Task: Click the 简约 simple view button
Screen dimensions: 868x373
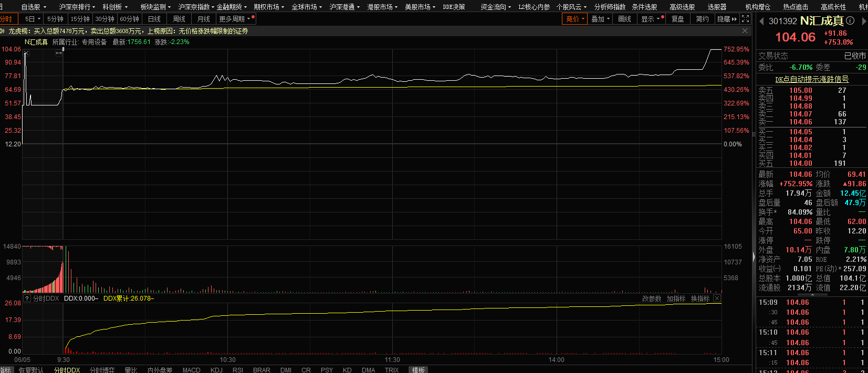Action: click(x=702, y=19)
